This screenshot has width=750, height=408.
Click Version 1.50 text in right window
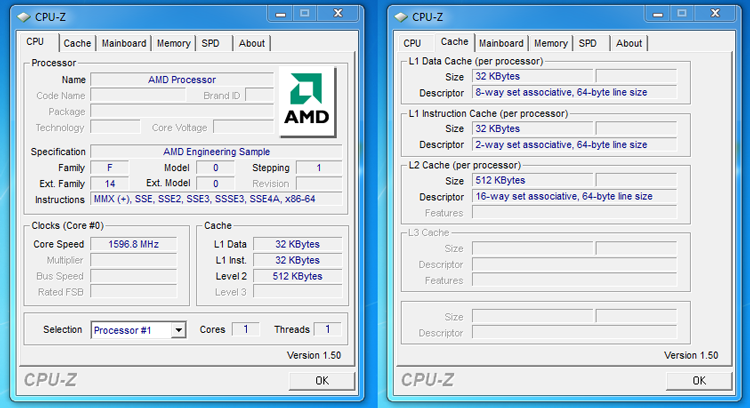[x=691, y=355]
